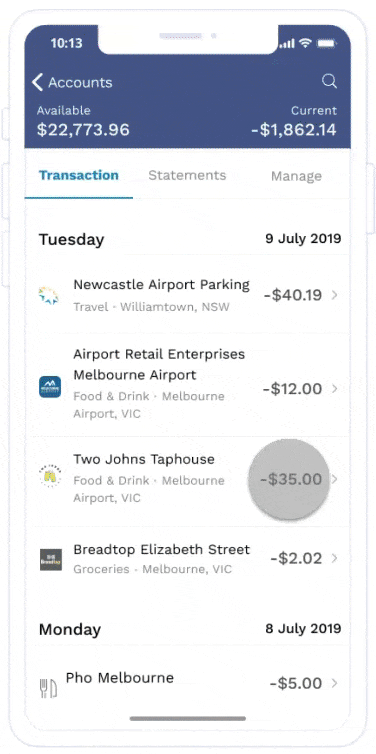Open the Manage tab
The height and width of the screenshot is (754, 376).
[x=296, y=176]
